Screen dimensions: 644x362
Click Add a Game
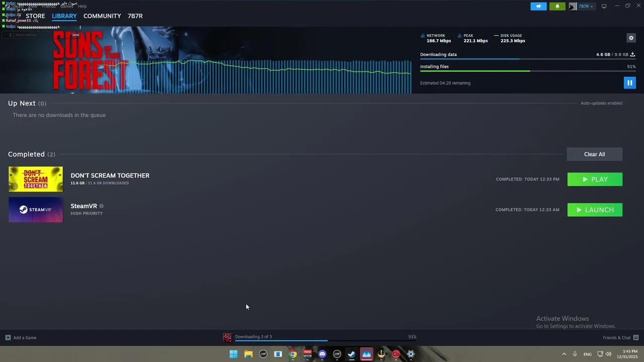coord(25,338)
